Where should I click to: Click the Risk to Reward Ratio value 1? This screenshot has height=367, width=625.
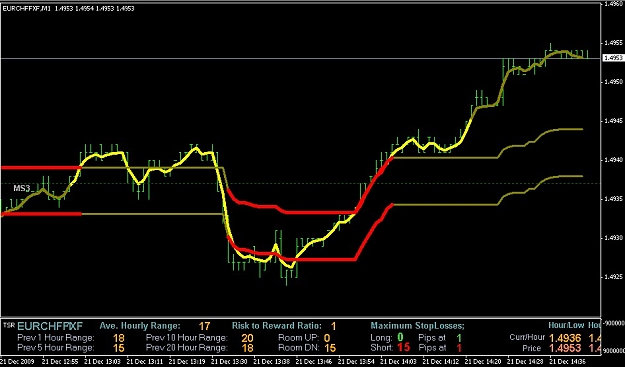[x=334, y=326]
